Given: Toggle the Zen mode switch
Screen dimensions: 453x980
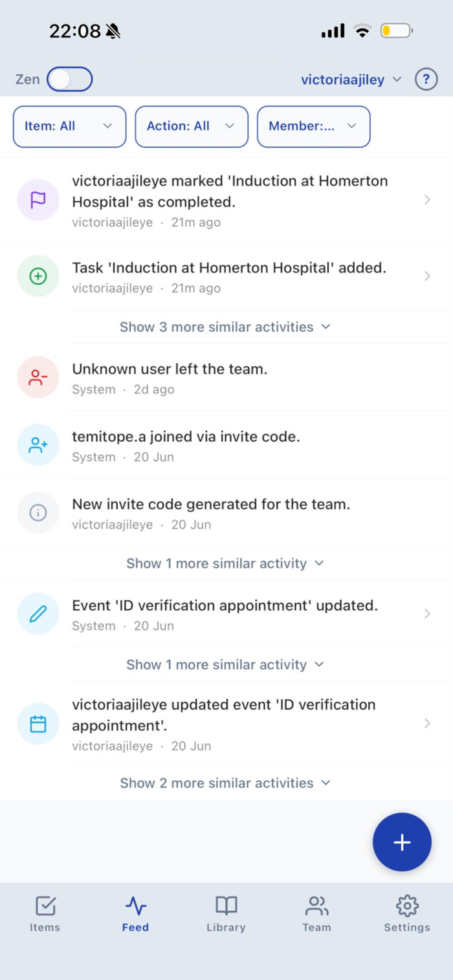Looking at the screenshot, I should click(x=70, y=80).
